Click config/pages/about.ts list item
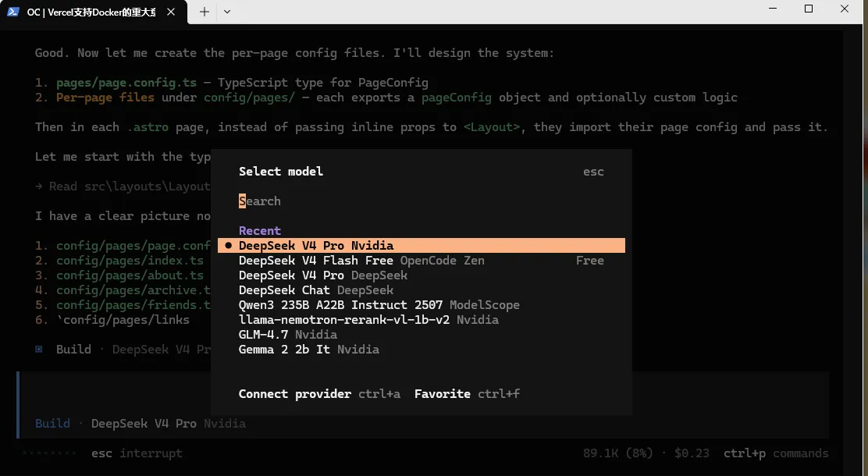Viewport: 868px width, 476px height. pyautogui.click(x=130, y=275)
